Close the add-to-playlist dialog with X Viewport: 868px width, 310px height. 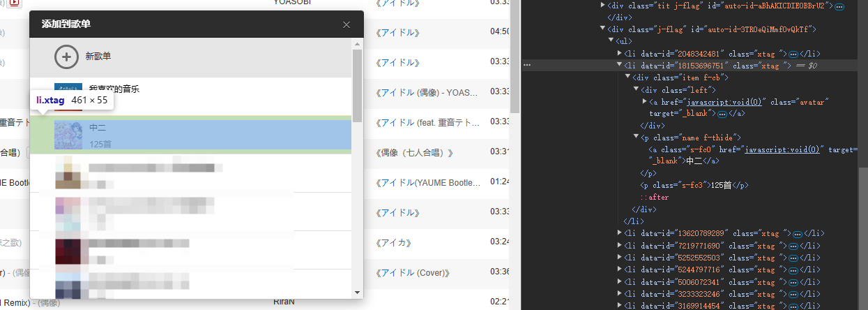(347, 24)
